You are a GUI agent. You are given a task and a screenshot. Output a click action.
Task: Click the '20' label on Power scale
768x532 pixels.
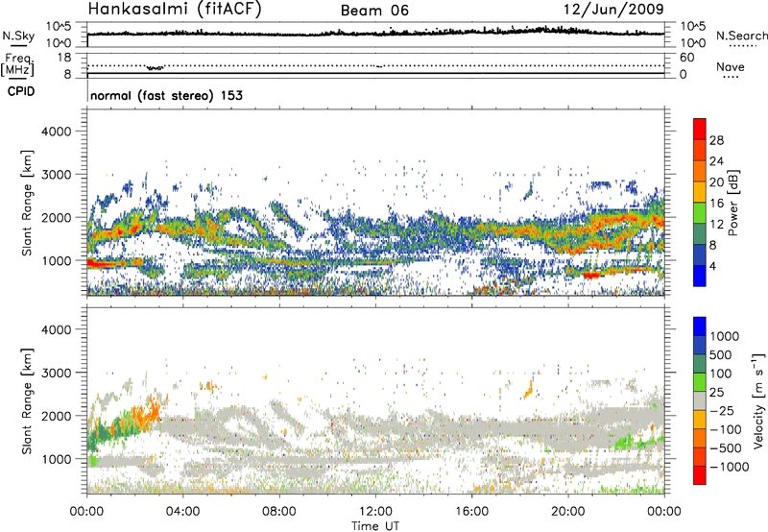pos(716,182)
